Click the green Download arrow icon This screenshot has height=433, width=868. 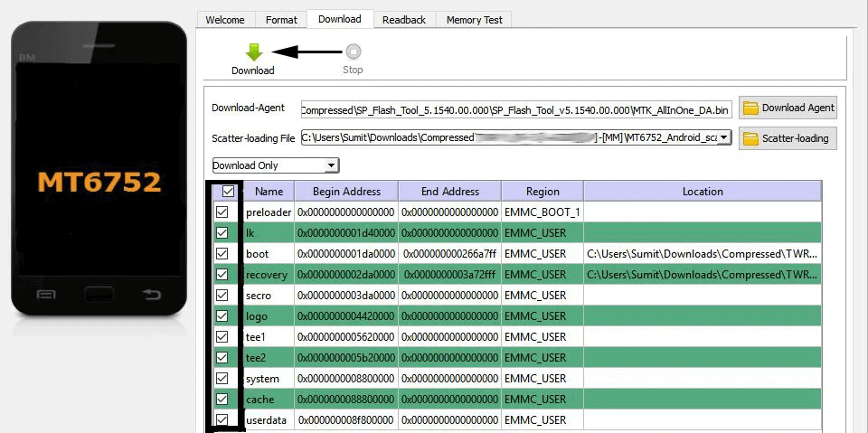coord(253,52)
